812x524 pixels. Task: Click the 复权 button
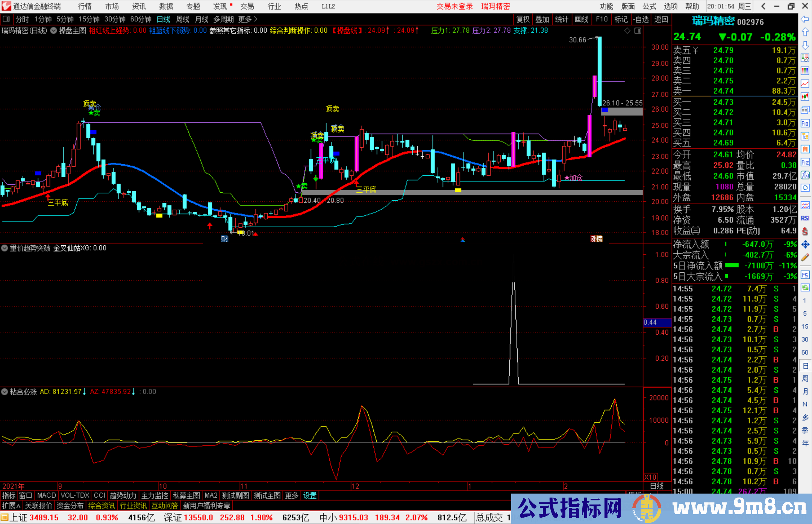(x=523, y=19)
